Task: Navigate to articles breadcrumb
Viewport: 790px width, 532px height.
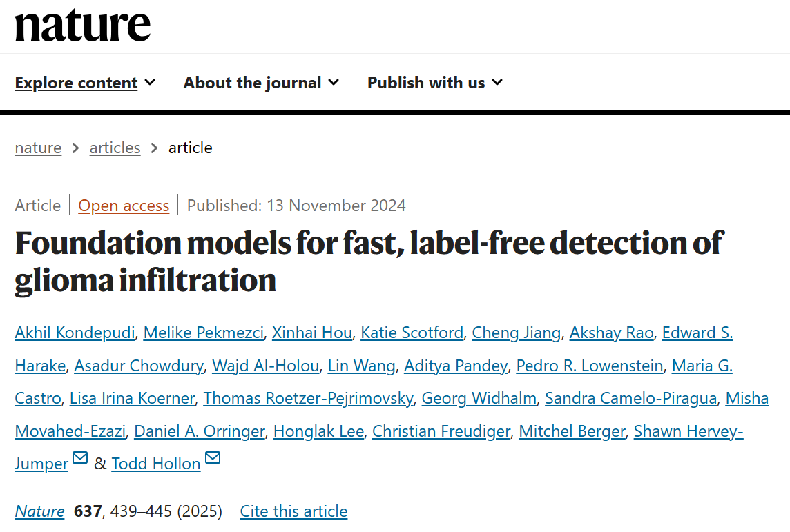Action: pos(115,148)
